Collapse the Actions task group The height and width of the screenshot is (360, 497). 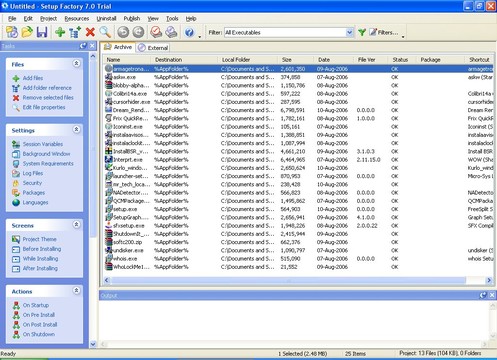click(x=76, y=291)
